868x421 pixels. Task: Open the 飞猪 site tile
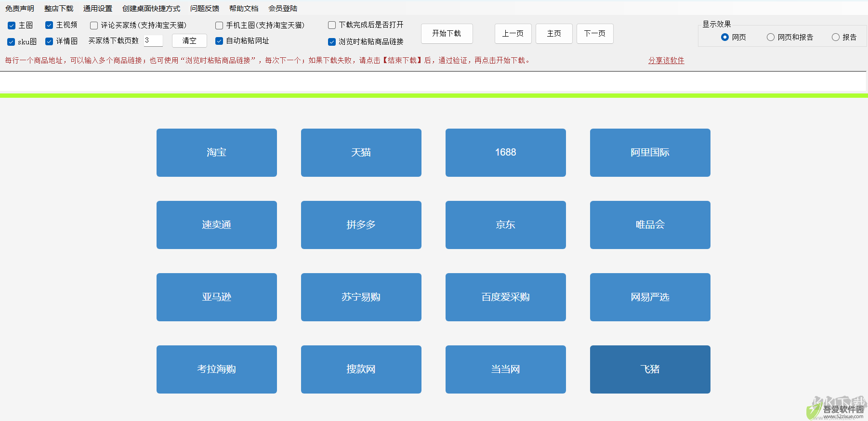tap(650, 369)
